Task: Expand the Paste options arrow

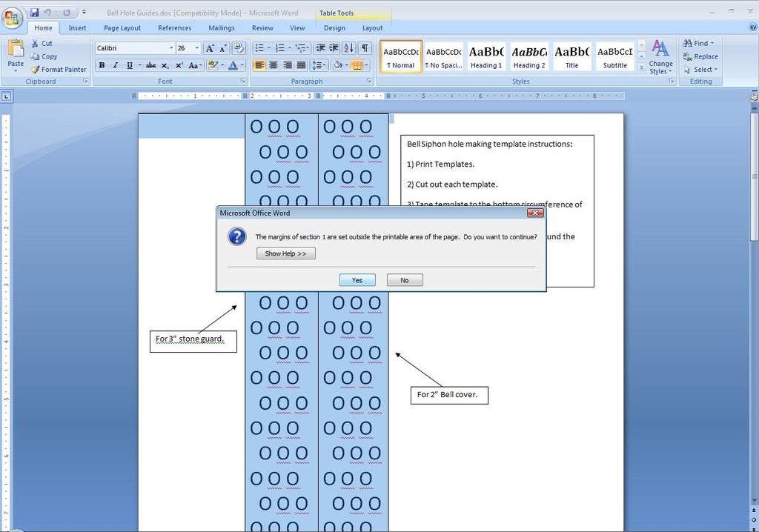Action: 16,71
